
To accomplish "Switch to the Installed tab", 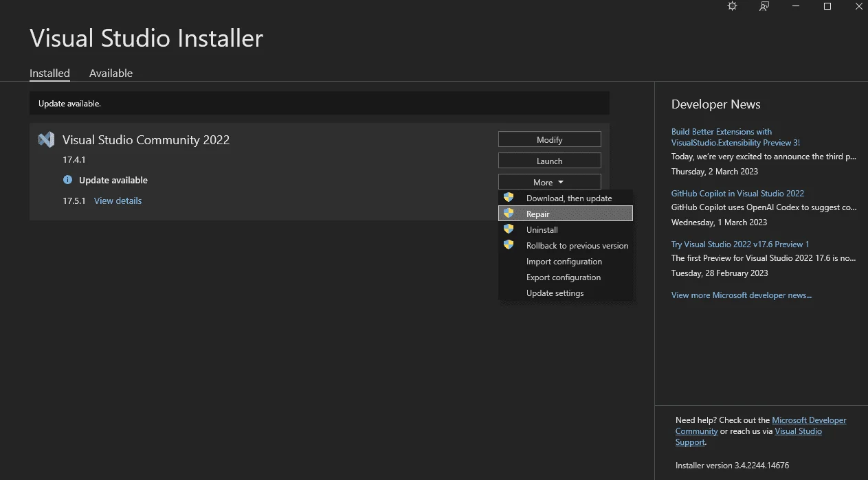I will pyautogui.click(x=49, y=73).
